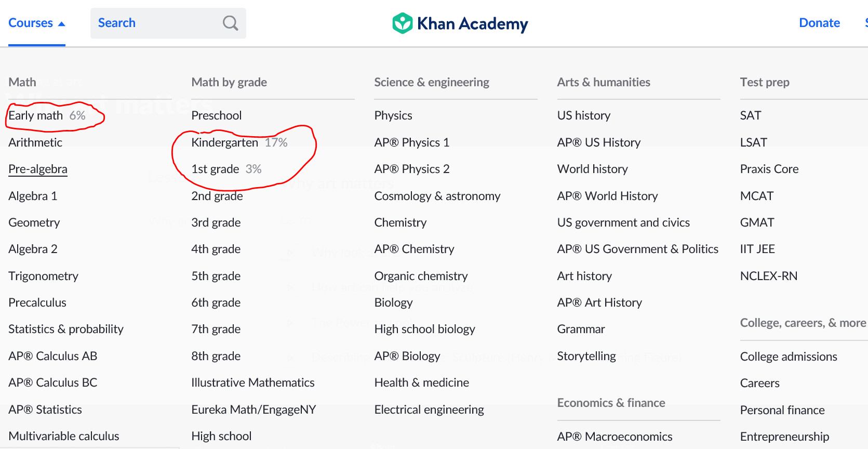The height and width of the screenshot is (449, 868).
Task: Open Early math course
Action: pyautogui.click(x=35, y=115)
